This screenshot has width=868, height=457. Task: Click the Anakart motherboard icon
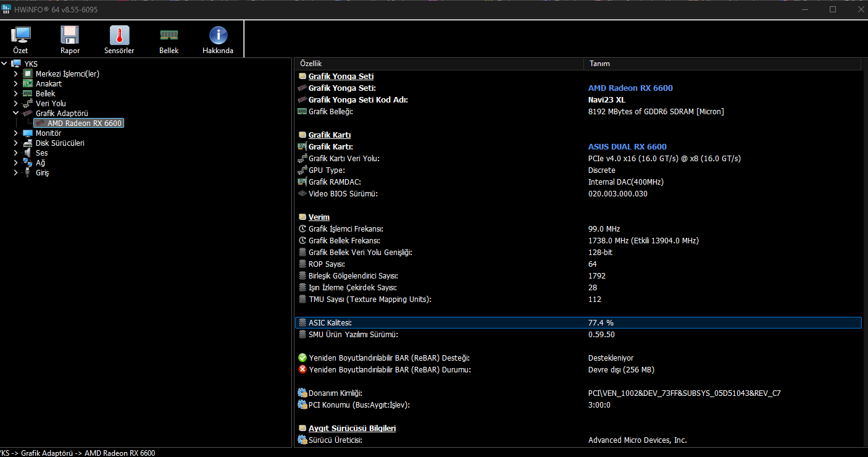[x=28, y=83]
